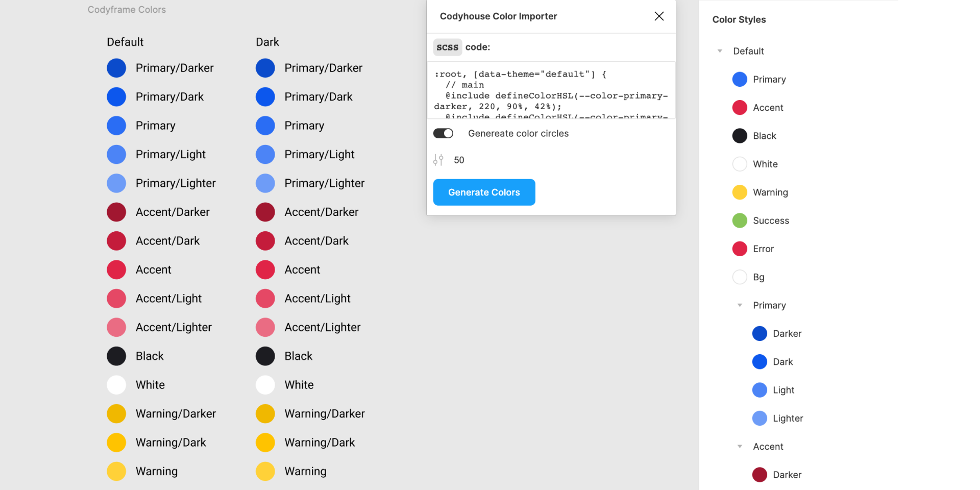
Task: Click Dark column Accent circle
Action: (265, 269)
